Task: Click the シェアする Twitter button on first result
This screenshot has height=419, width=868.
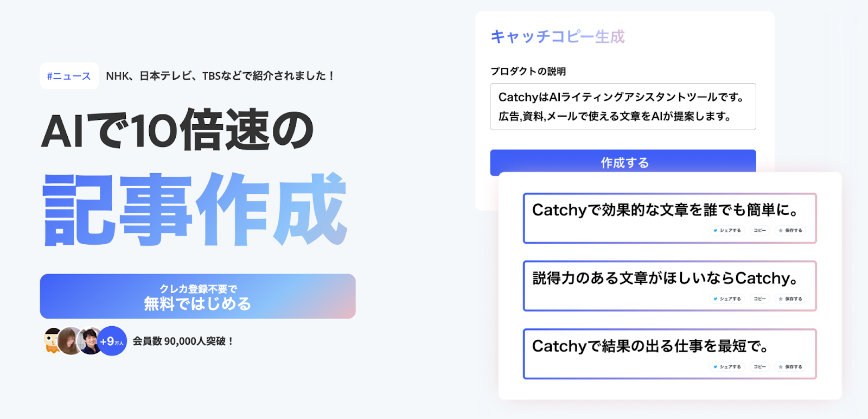Action: [727, 231]
